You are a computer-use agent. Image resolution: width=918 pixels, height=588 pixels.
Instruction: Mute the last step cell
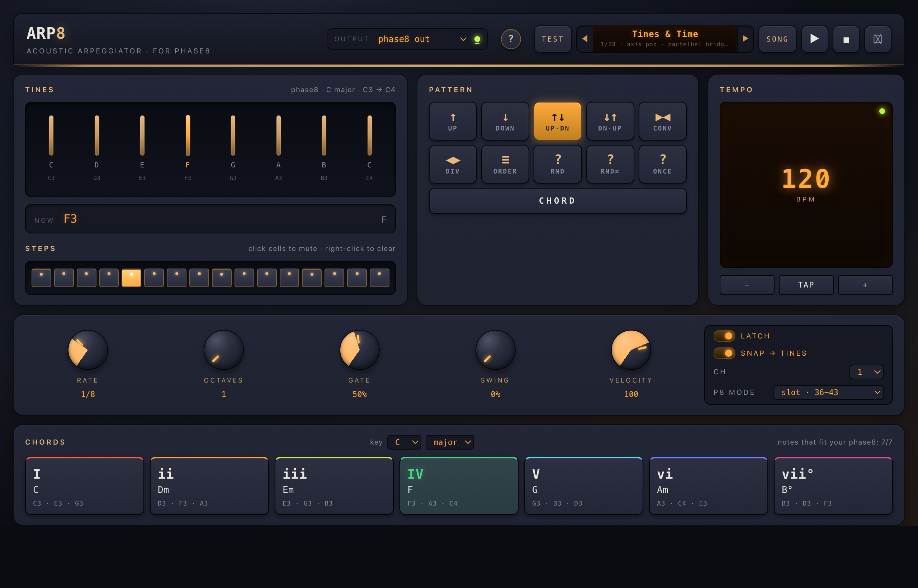tap(380, 278)
